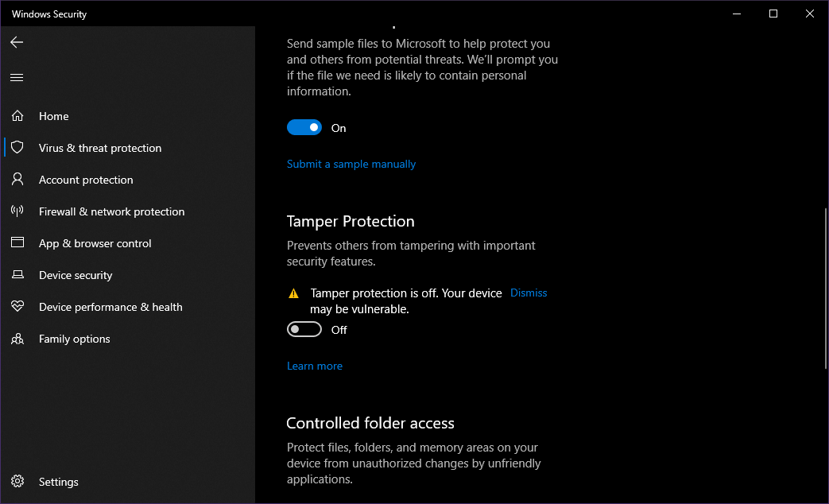Click the Firewall & network protection icon

[x=17, y=211]
